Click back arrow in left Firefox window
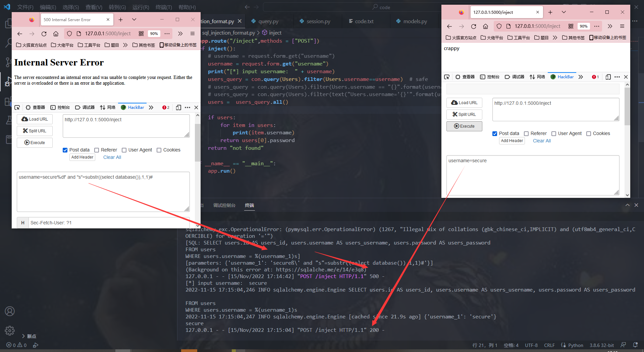This screenshot has height=352, width=644. (20, 34)
